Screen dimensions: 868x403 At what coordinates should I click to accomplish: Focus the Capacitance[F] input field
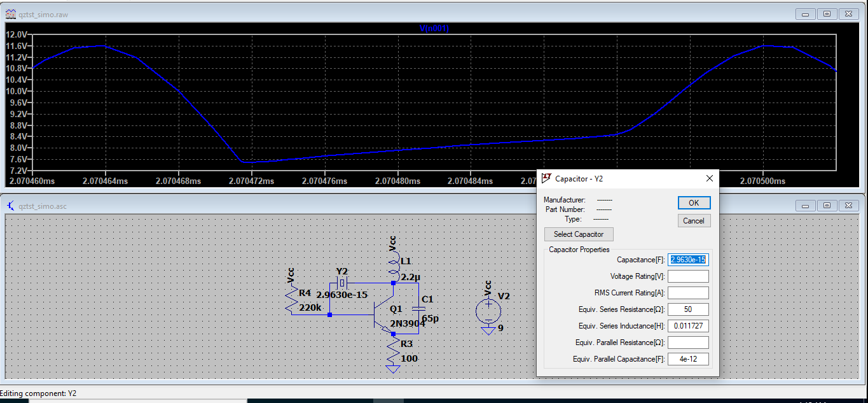pos(688,260)
